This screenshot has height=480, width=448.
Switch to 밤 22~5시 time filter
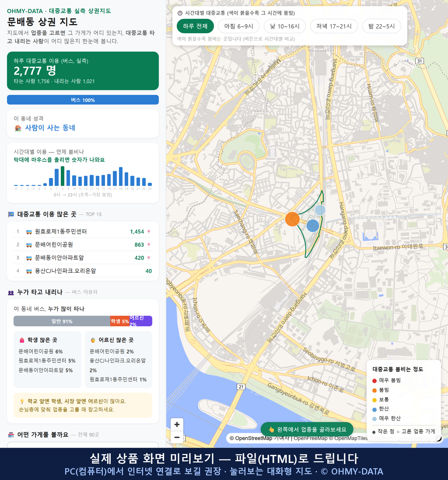[381, 26]
